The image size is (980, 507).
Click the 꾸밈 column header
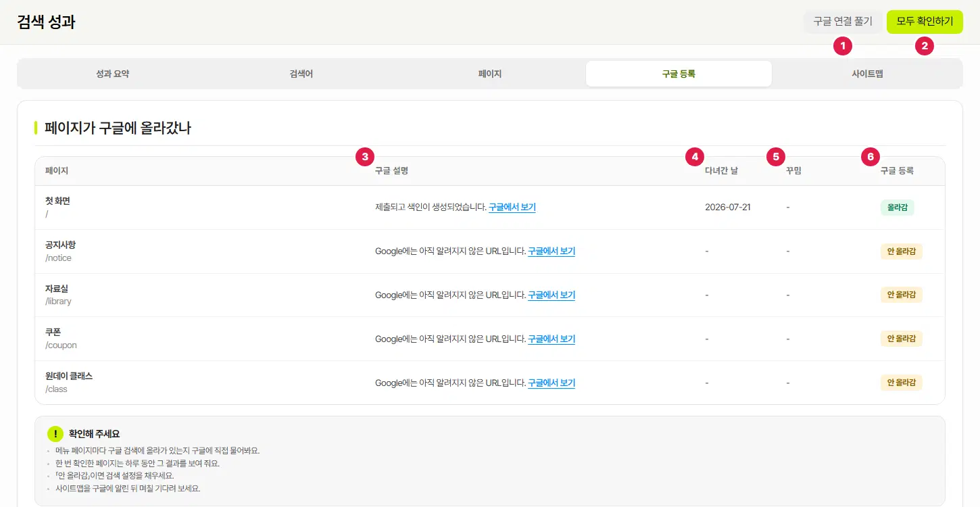793,171
